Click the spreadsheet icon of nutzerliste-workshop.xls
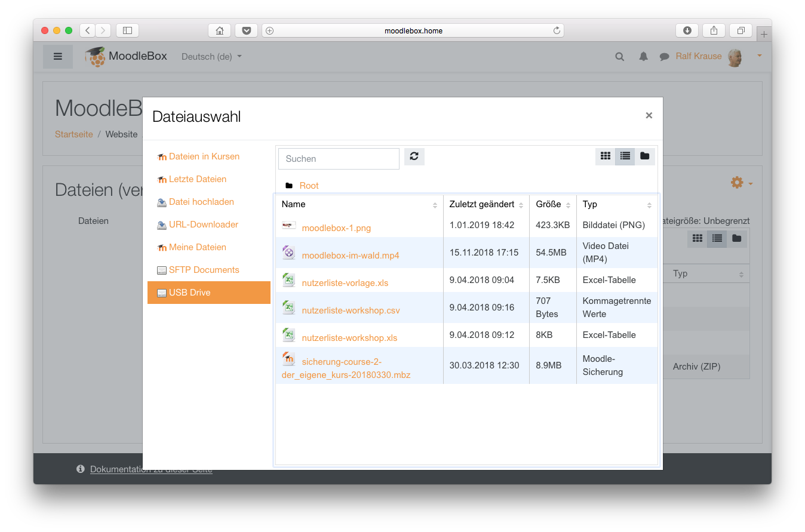The width and height of the screenshot is (805, 532). pos(289,335)
